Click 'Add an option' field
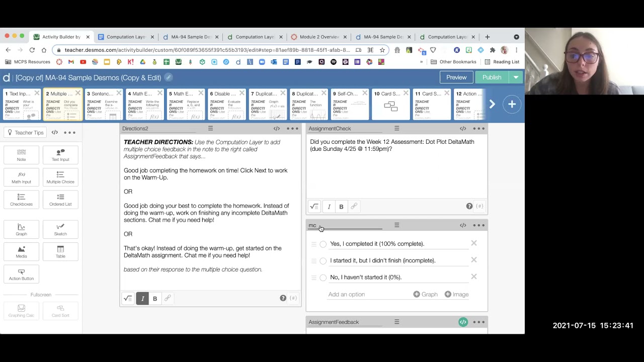This screenshot has width=644, height=362. pyautogui.click(x=367, y=295)
